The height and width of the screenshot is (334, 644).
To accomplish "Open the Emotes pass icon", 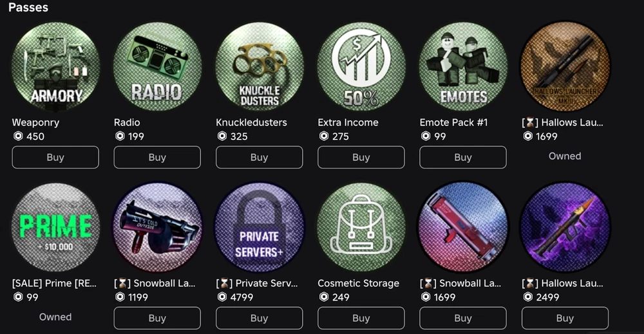I will pos(463,66).
